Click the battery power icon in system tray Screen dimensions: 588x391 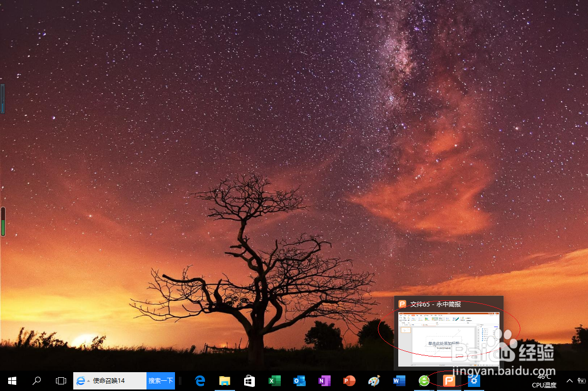pos(581,381)
